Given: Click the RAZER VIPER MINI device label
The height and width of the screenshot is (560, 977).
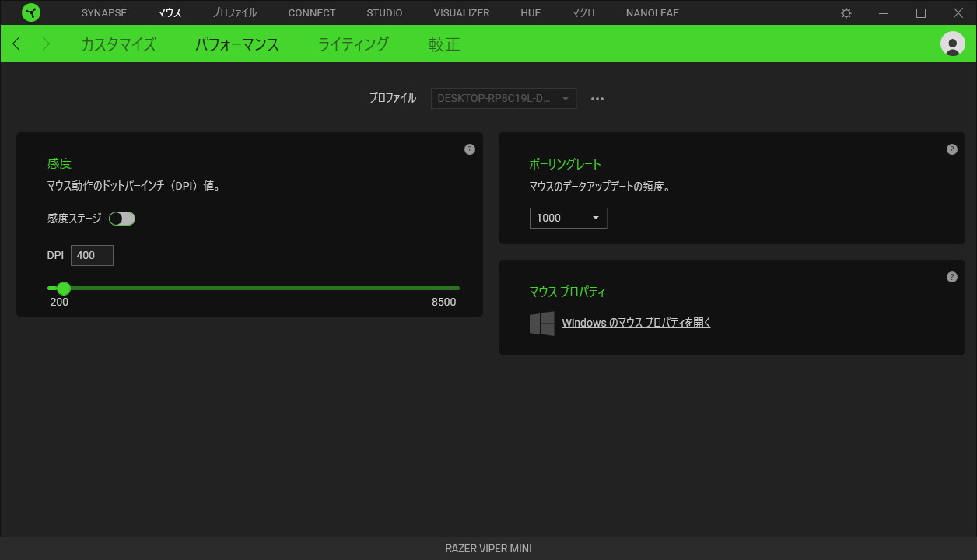Looking at the screenshot, I should point(488,548).
